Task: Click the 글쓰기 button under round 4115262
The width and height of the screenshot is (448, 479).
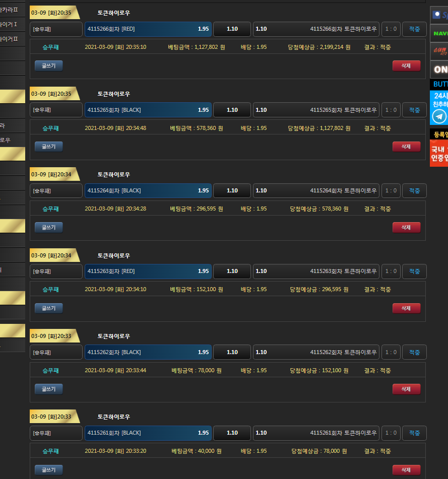Action: [49, 389]
